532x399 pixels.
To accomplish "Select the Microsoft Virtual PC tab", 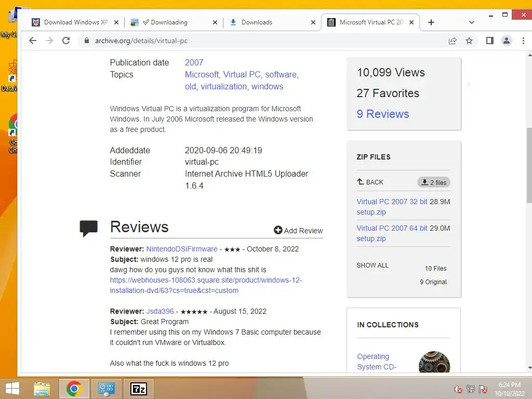I will pyautogui.click(x=370, y=22).
